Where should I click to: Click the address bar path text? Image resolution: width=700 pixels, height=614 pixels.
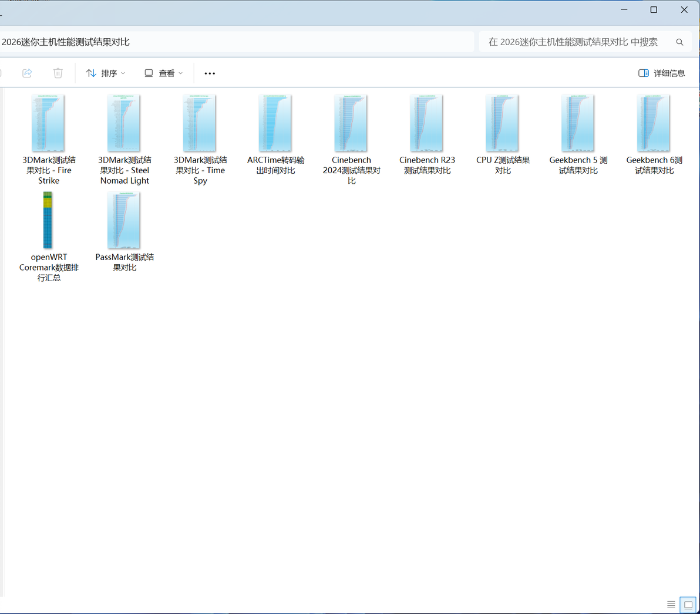pos(66,42)
